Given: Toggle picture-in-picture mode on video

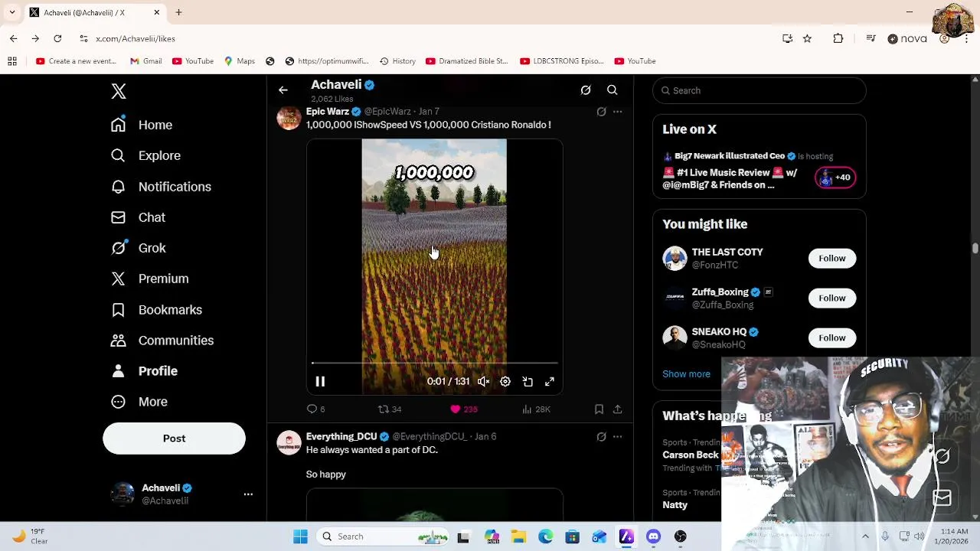Looking at the screenshot, I should click(x=528, y=381).
